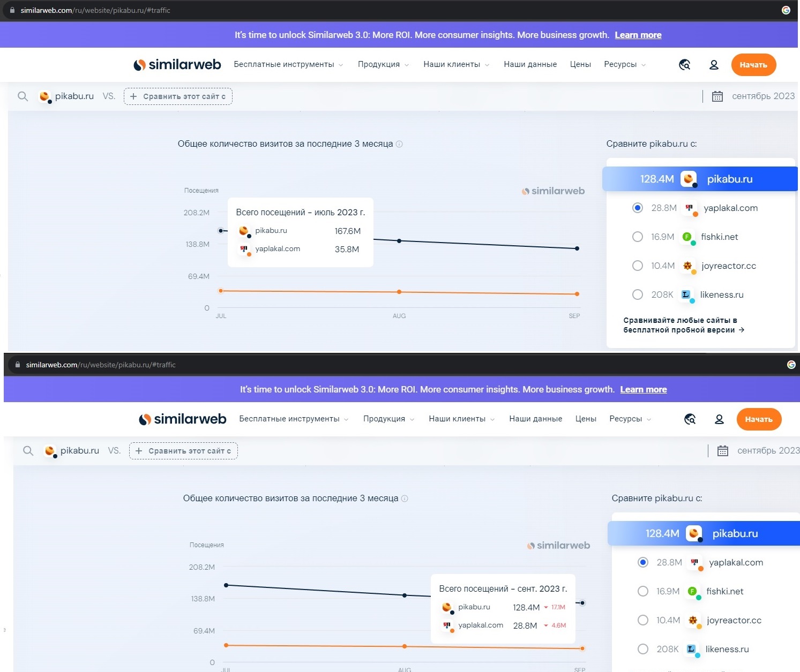Click Сравнить этот сайт с button in the lower capture

[x=183, y=451]
